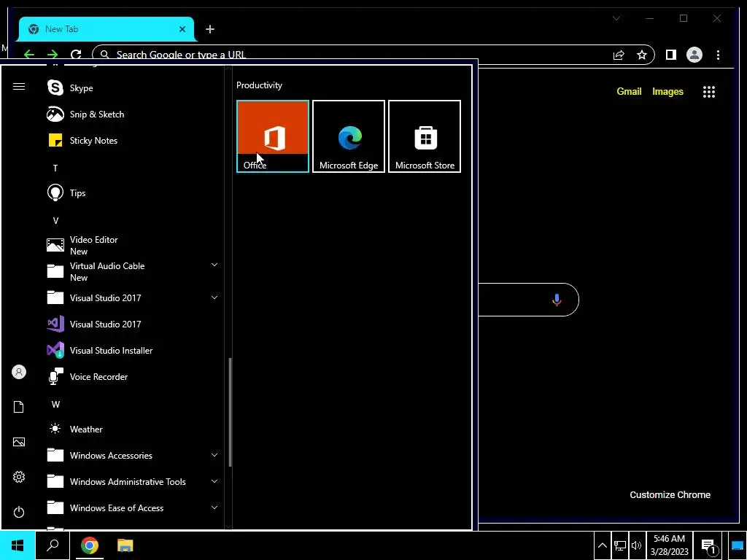Image resolution: width=747 pixels, height=560 pixels.
Task: Click Customize Chrome
Action: (x=670, y=495)
